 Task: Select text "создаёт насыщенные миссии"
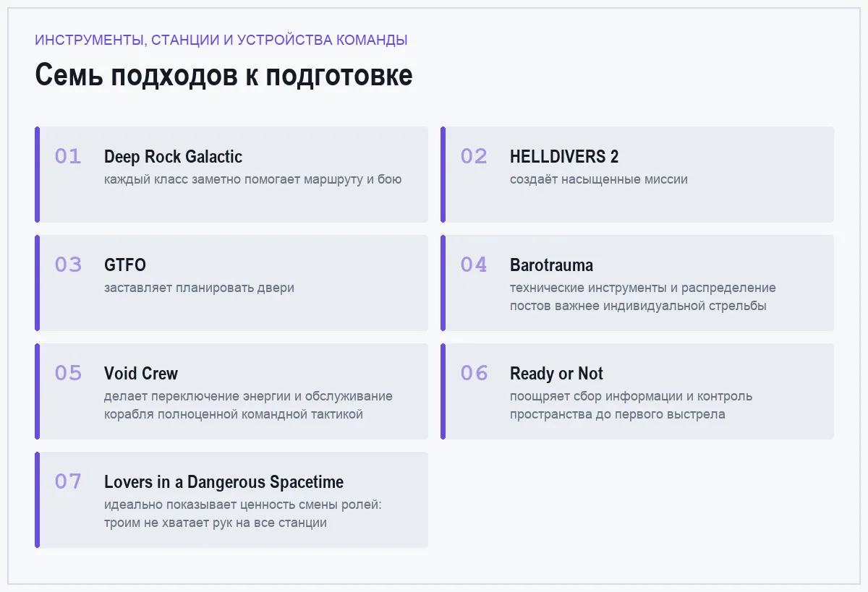(599, 179)
